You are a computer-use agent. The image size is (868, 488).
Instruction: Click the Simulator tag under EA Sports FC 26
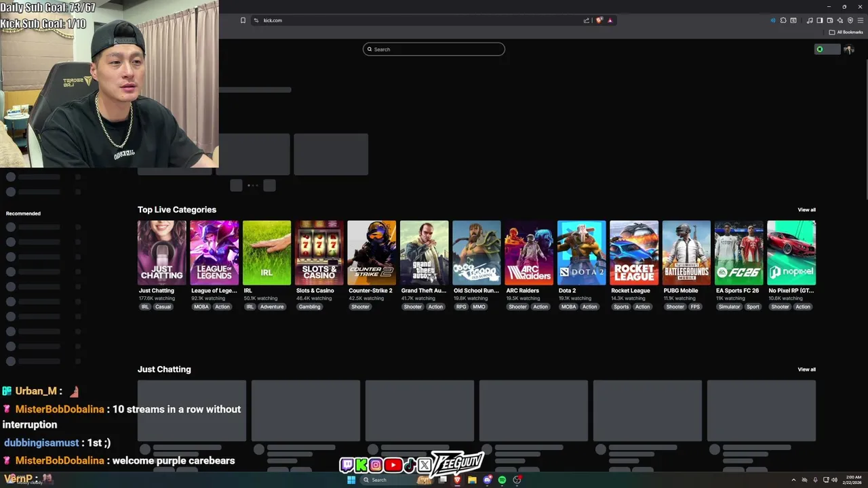click(730, 307)
